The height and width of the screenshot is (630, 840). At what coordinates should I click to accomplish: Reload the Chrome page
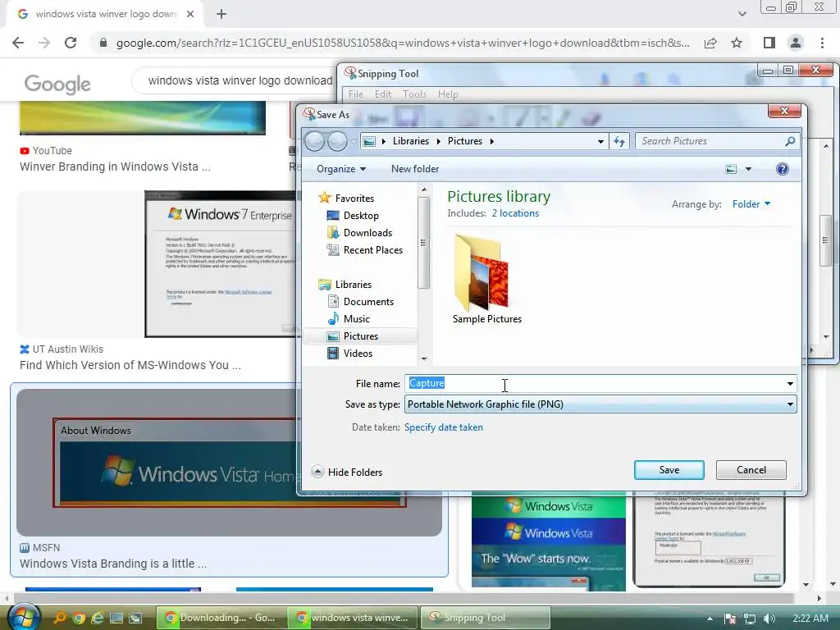coord(71,43)
